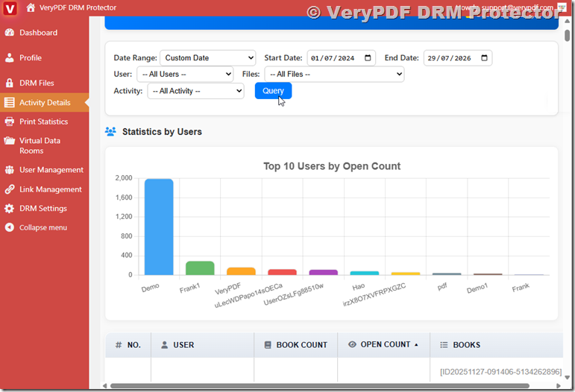Click the 'Top 10 Users by Open Count' title
Image resolution: width=575 pixels, height=392 pixels.
coord(332,166)
